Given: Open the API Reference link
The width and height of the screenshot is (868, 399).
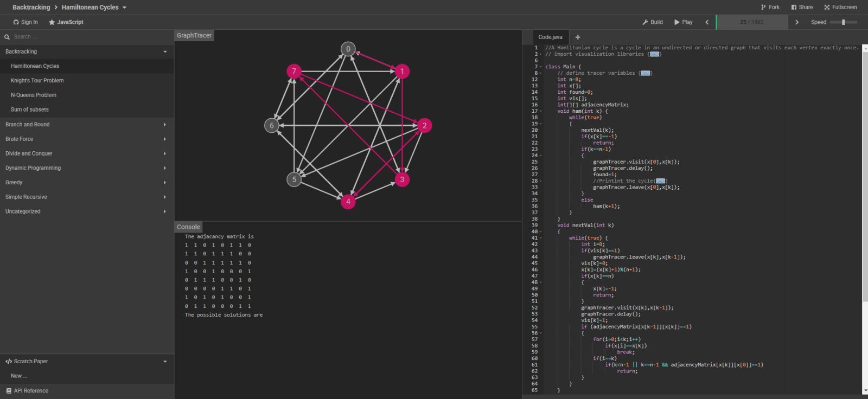Looking at the screenshot, I should [x=31, y=391].
